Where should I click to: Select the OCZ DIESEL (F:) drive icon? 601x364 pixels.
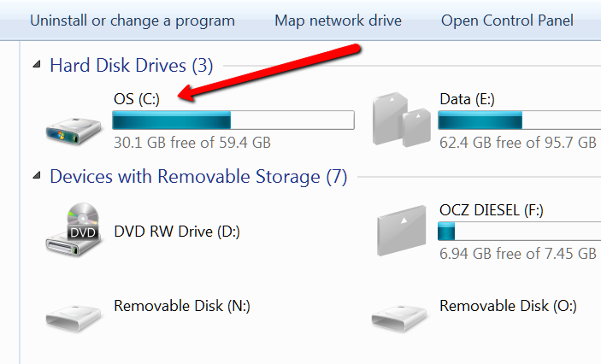(401, 231)
